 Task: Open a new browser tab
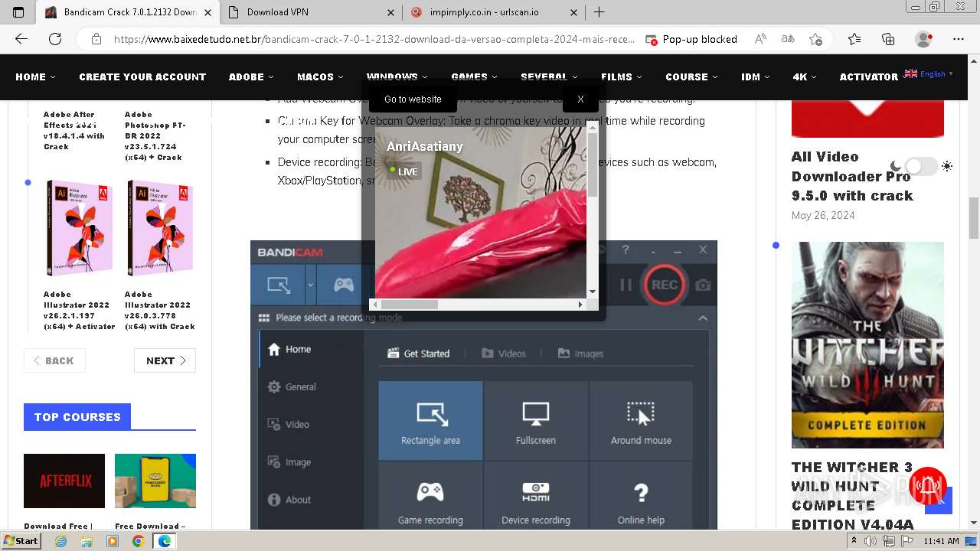(599, 12)
